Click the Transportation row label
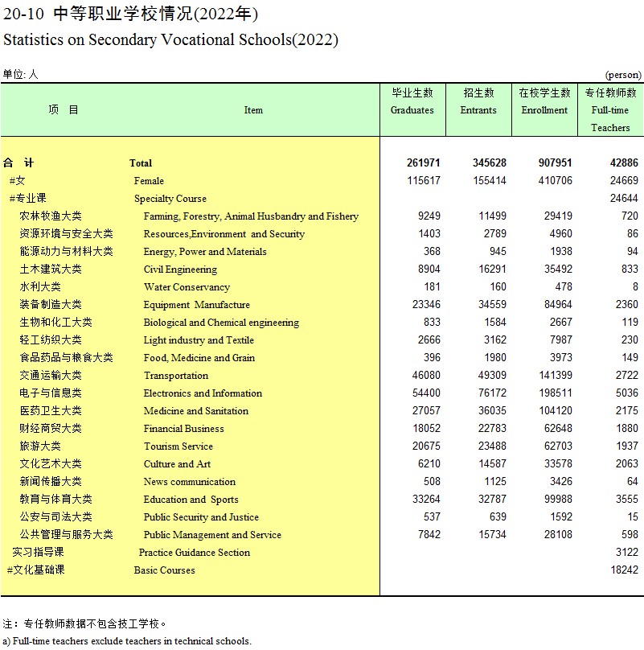This screenshot has width=644, height=650. (x=176, y=376)
